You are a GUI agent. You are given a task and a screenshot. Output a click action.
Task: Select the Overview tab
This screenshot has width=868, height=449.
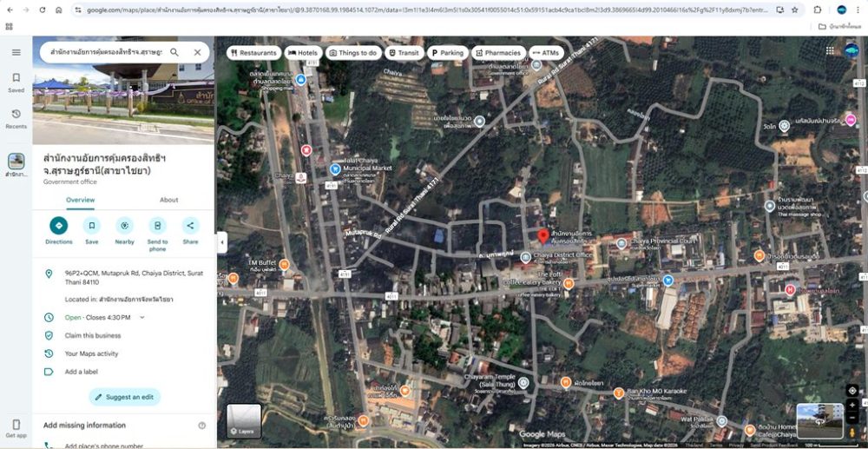[80, 200]
